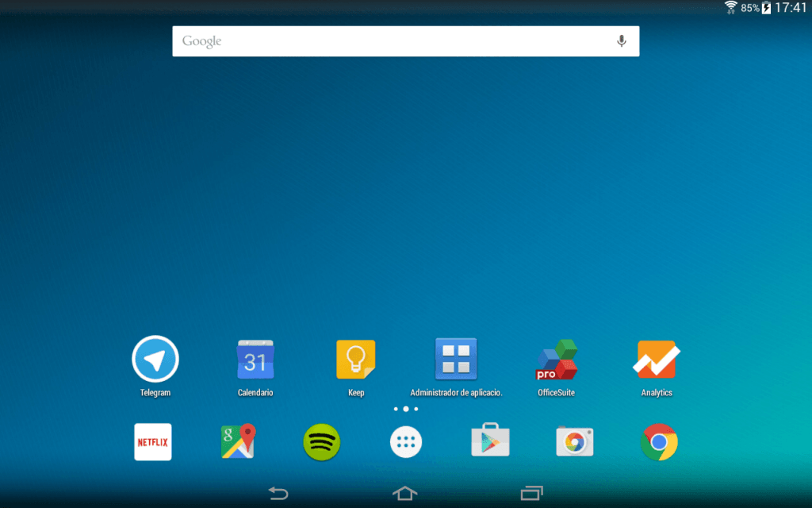Start a voice search with the microphone
Screen dimensions: 812x508
(622, 40)
